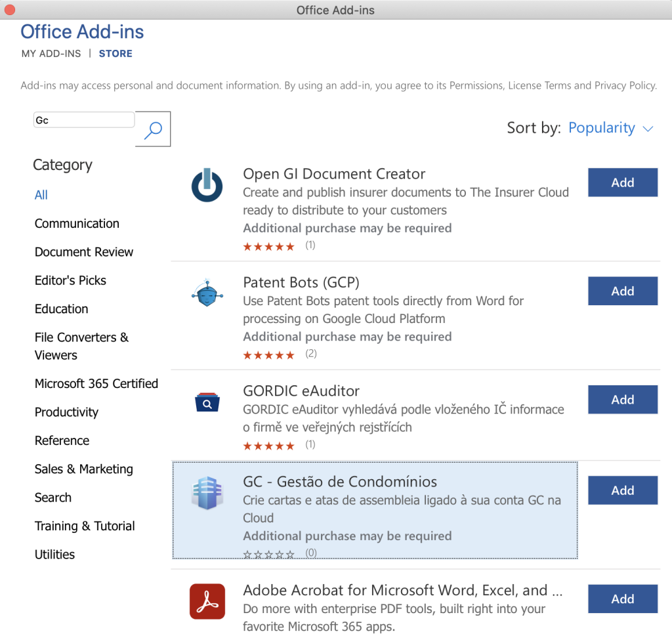Viewport: 672px width, 638px height.
Task: Filter by Education category
Action: click(x=62, y=309)
